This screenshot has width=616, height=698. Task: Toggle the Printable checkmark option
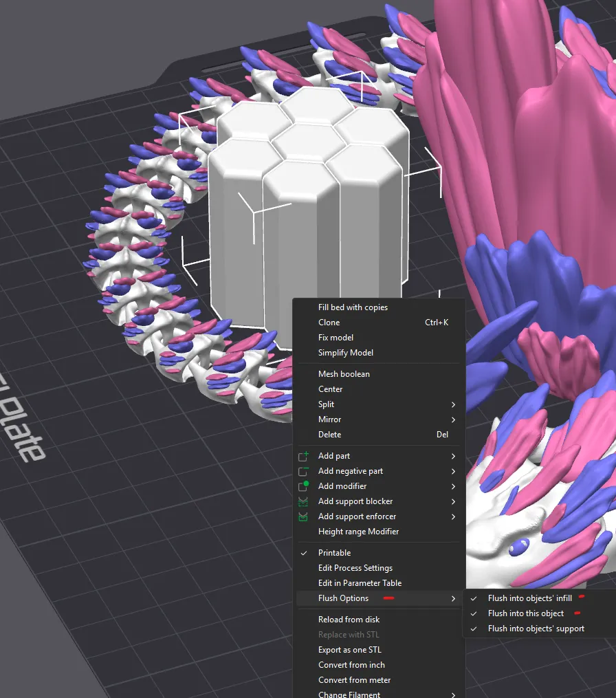(x=334, y=553)
